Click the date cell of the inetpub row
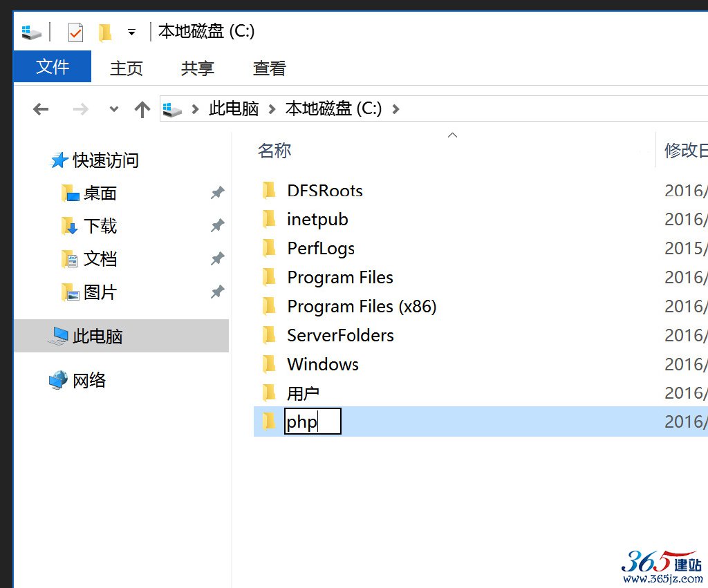The width and height of the screenshot is (708, 588). (x=685, y=219)
